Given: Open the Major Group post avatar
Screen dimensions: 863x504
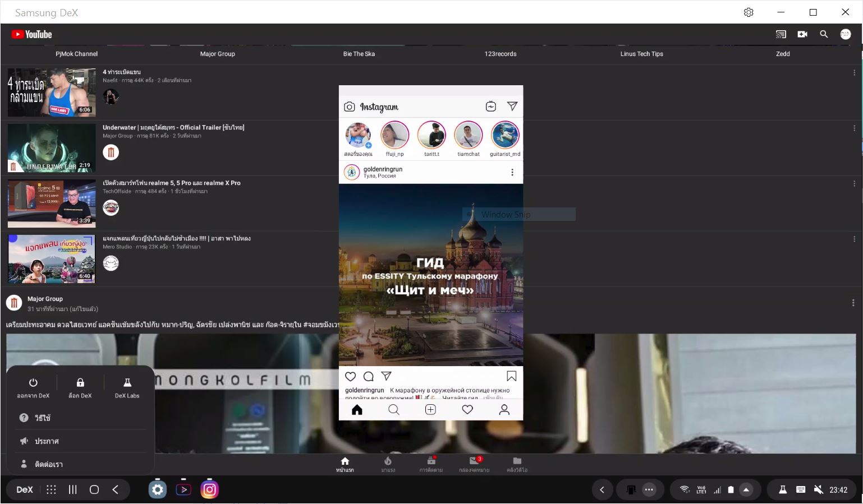Looking at the screenshot, I should (14, 303).
